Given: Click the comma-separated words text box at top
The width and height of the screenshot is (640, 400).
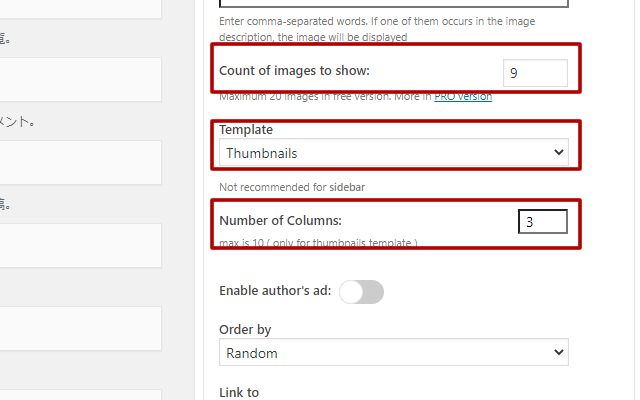Looking at the screenshot, I should coord(393,4).
